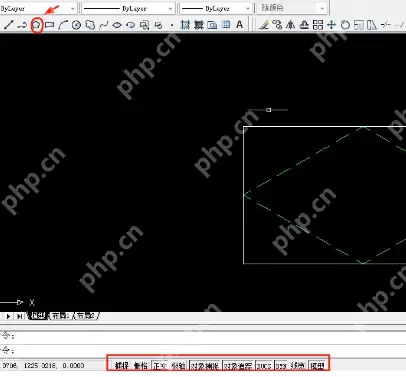Select the Polyline tool
Image resolution: width=406 pixels, height=377 pixels.
pyautogui.click(x=22, y=25)
